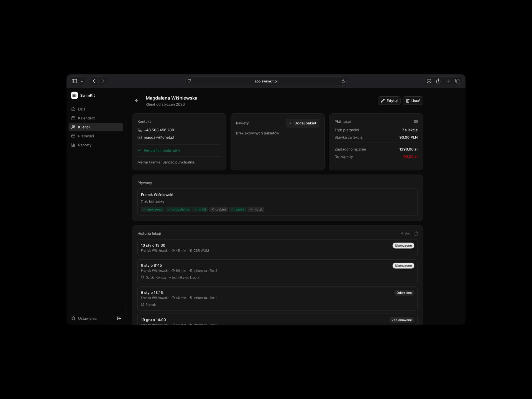Click the back arrow beside Magdalena Wiśniewska
This screenshot has height=399, width=532.
tap(136, 101)
